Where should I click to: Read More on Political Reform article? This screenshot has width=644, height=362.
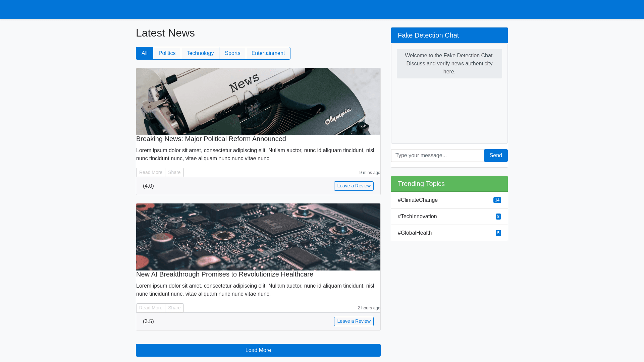(x=151, y=172)
